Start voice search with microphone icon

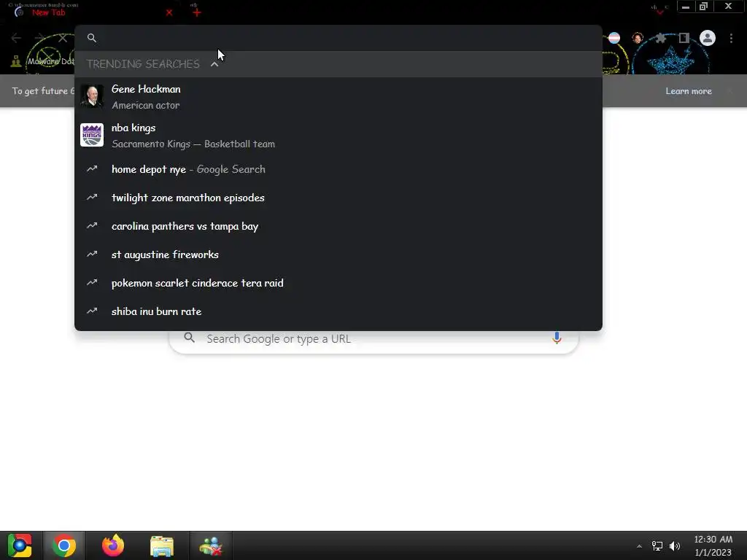click(557, 338)
